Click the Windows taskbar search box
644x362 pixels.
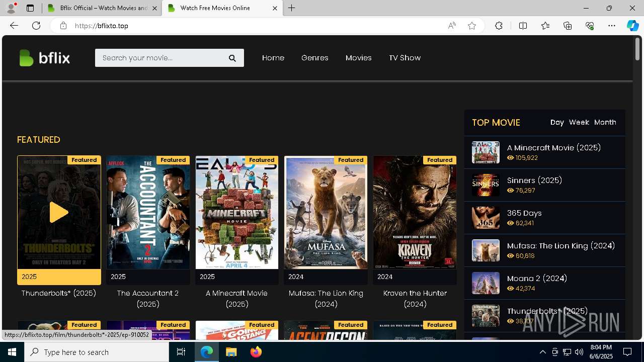tap(97, 352)
